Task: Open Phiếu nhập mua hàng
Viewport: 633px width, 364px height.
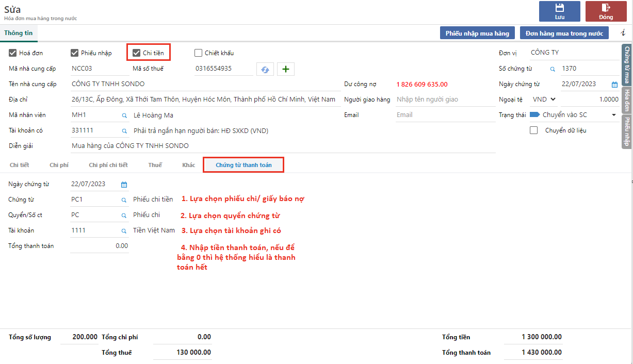Action: (x=477, y=33)
